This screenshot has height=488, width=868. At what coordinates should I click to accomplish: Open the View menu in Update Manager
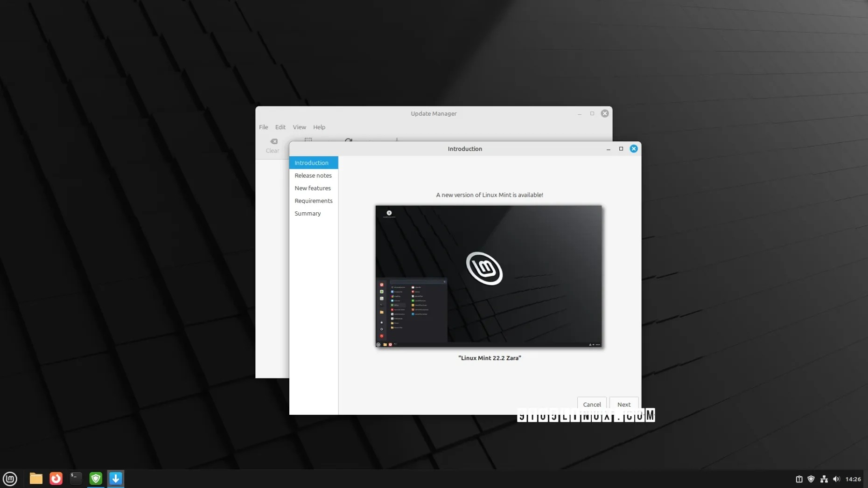[x=299, y=127]
